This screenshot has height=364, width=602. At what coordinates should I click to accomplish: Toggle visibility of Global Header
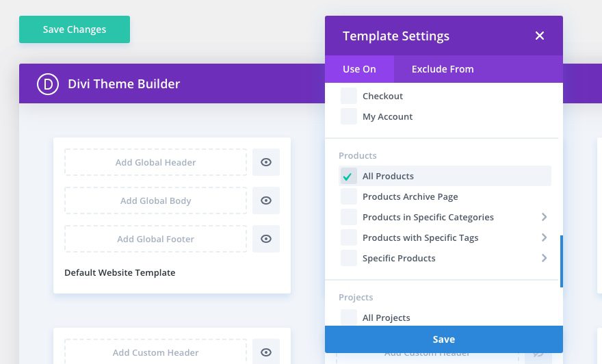click(x=266, y=162)
